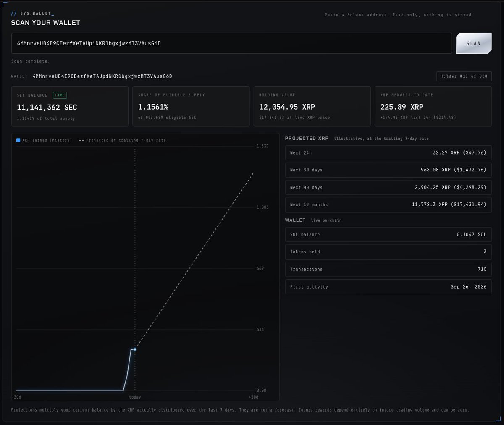Viewport: 504px width, 425px height.
Task: Click the Transactions row
Action: (x=388, y=269)
